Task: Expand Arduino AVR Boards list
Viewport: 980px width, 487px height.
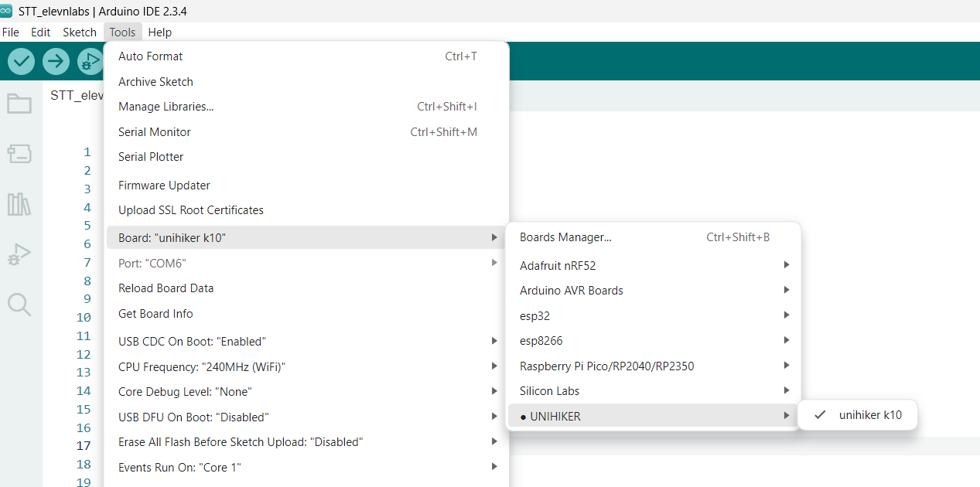Action: (x=653, y=291)
